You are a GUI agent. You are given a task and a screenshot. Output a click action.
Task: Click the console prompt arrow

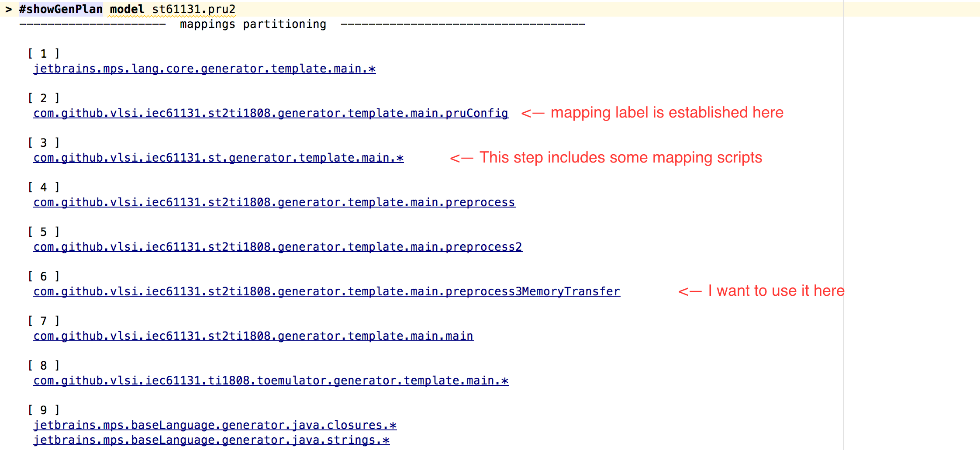click(x=8, y=9)
